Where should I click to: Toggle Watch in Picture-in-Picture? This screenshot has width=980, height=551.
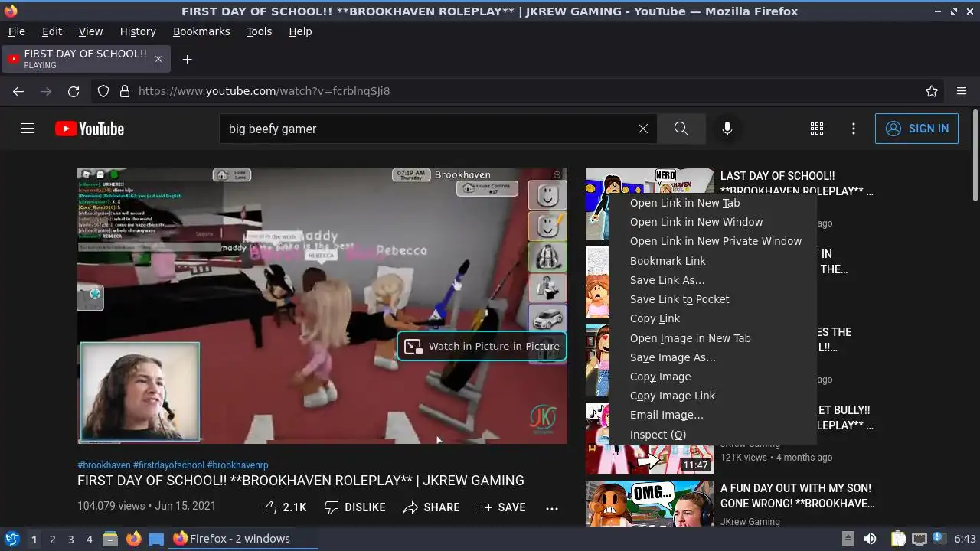482,346
